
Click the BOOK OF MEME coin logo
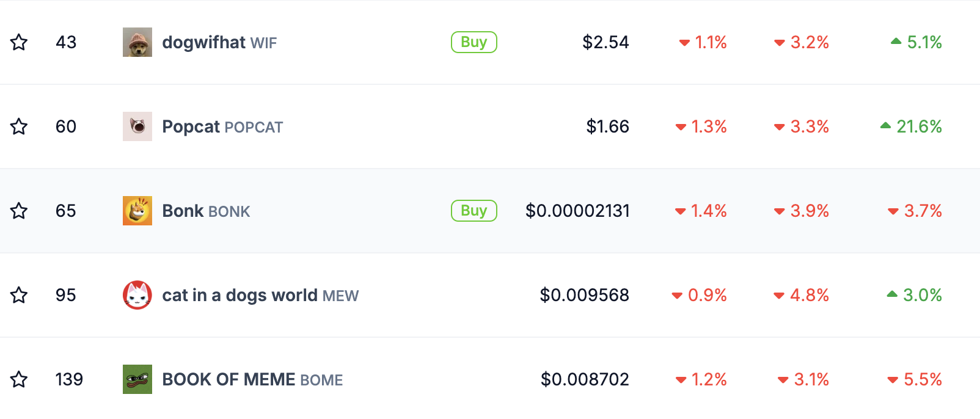click(x=137, y=379)
